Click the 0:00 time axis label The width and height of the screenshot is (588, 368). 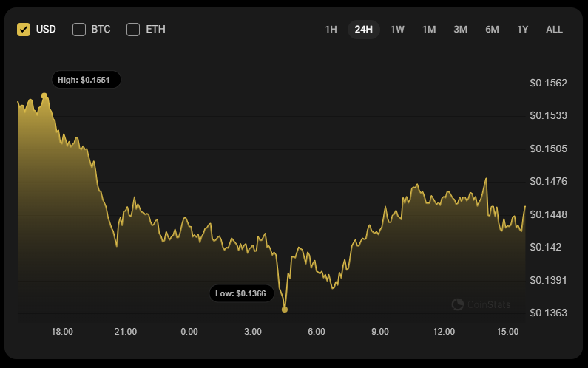click(189, 332)
